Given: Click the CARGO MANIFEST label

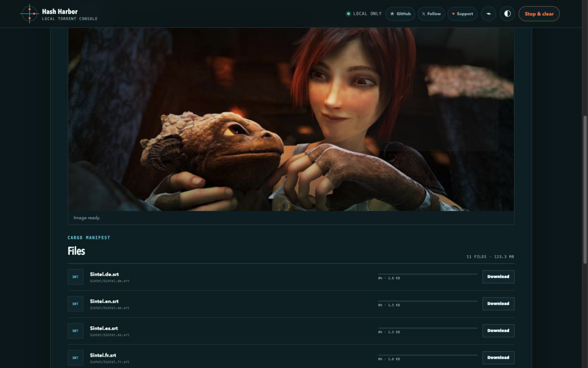Looking at the screenshot, I should [89, 237].
